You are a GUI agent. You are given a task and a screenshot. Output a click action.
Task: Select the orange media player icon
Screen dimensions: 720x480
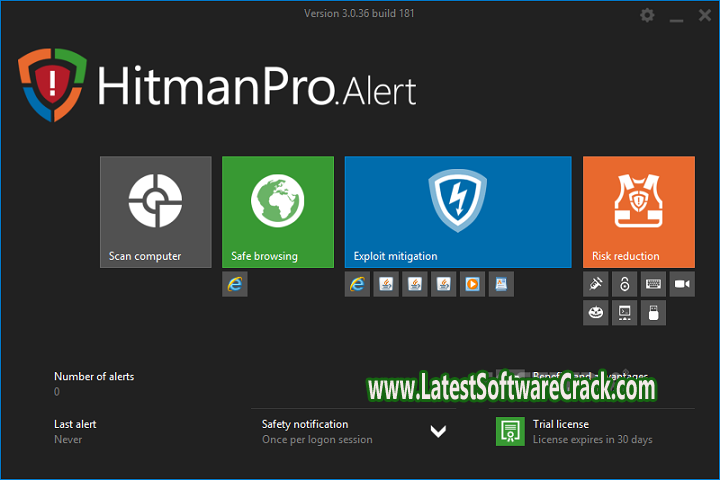click(472, 285)
